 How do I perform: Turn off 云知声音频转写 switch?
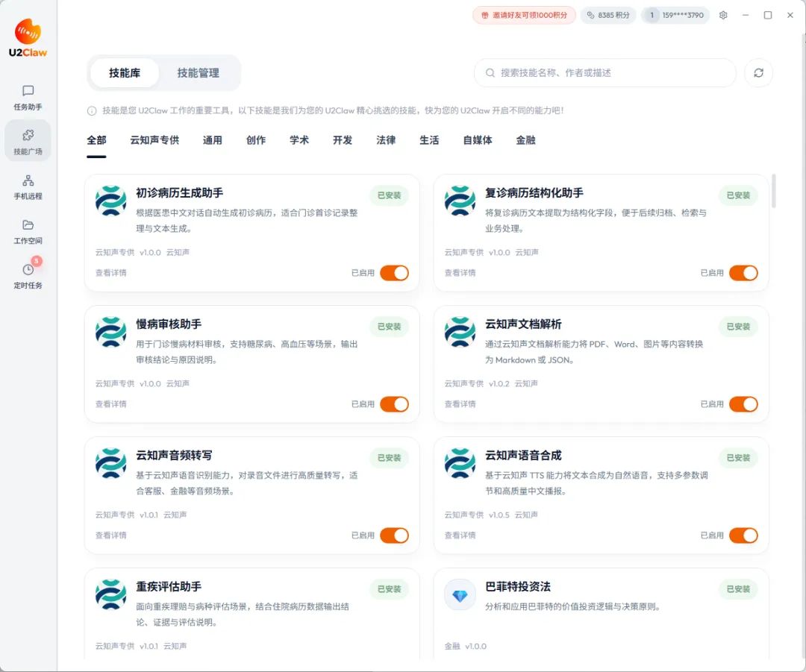tap(394, 536)
